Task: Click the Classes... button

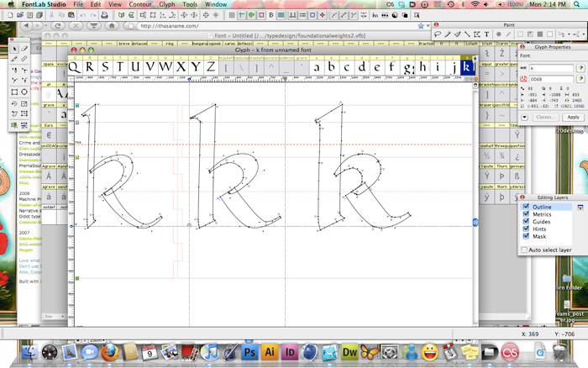Action: click(x=545, y=117)
